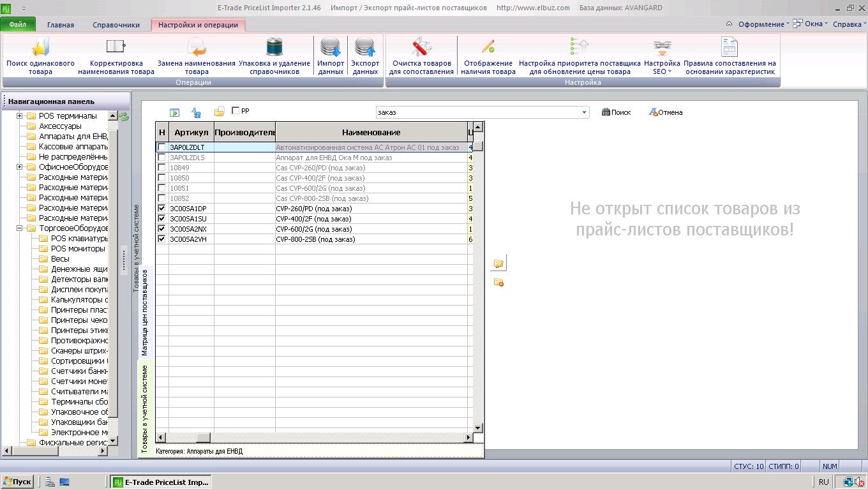The image size is (868, 490).
Task: Collapse the 'ТорговоеОборудование' tree node
Action: click(x=20, y=228)
